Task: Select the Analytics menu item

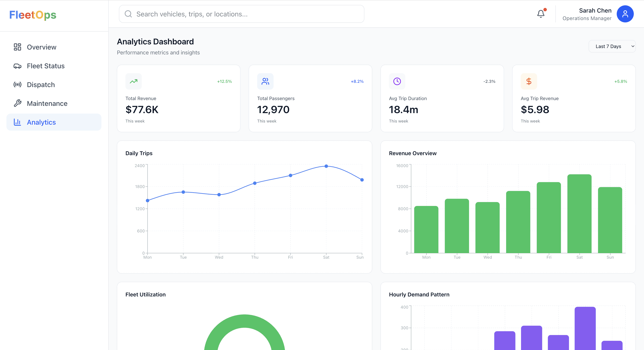Action: click(x=41, y=122)
